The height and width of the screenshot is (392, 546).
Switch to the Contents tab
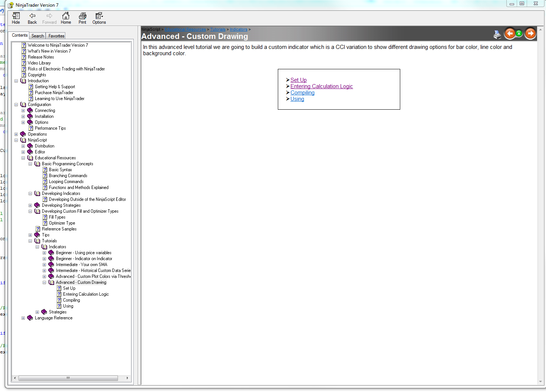tap(20, 35)
